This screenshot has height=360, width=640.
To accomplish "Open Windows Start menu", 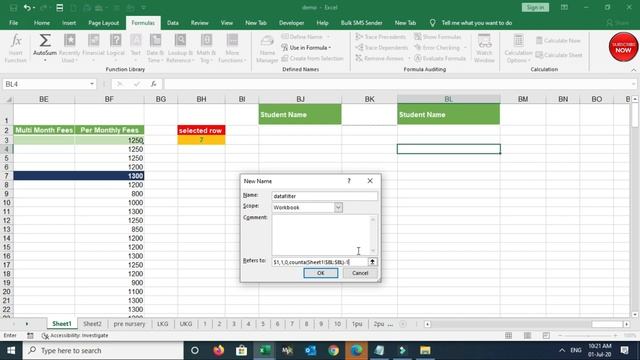I will (11, 351).
